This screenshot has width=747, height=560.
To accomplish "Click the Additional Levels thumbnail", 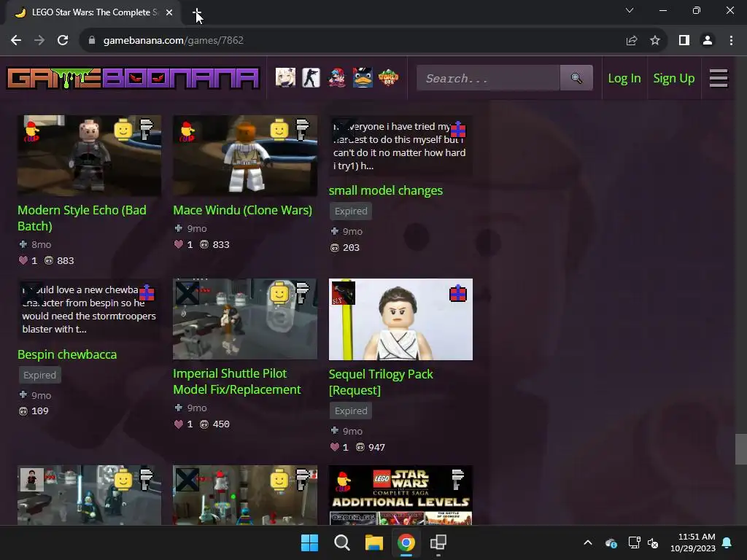I will (400, 495).
